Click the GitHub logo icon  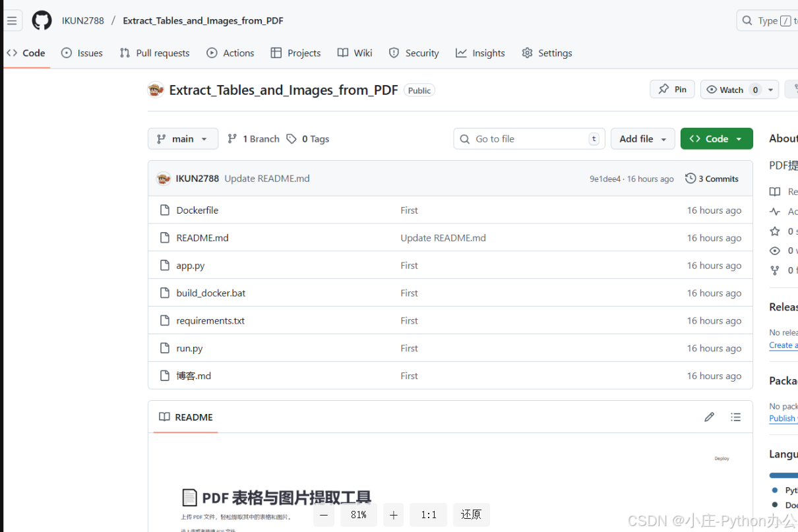(42, 20)
